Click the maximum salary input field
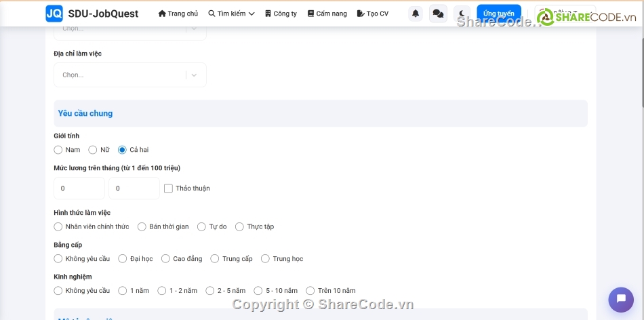Screen dimensions: 644x320 click(134, 188)
